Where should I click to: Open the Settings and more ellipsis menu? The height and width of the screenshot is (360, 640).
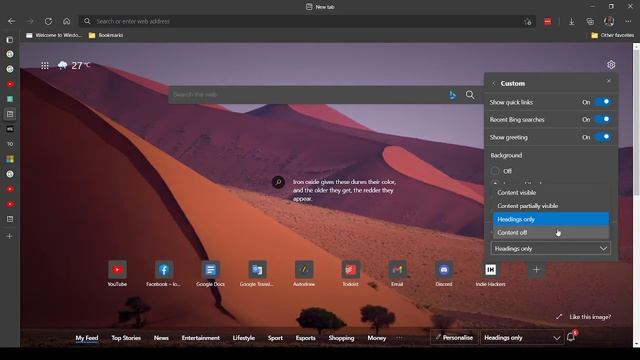[628, 21]
